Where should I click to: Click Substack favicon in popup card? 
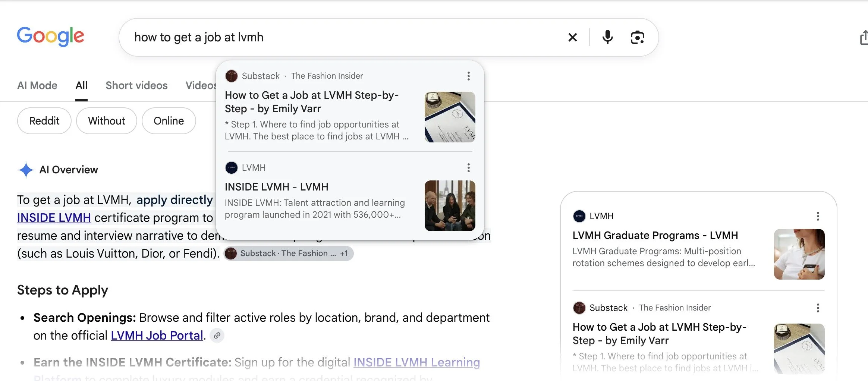[232, 76]
